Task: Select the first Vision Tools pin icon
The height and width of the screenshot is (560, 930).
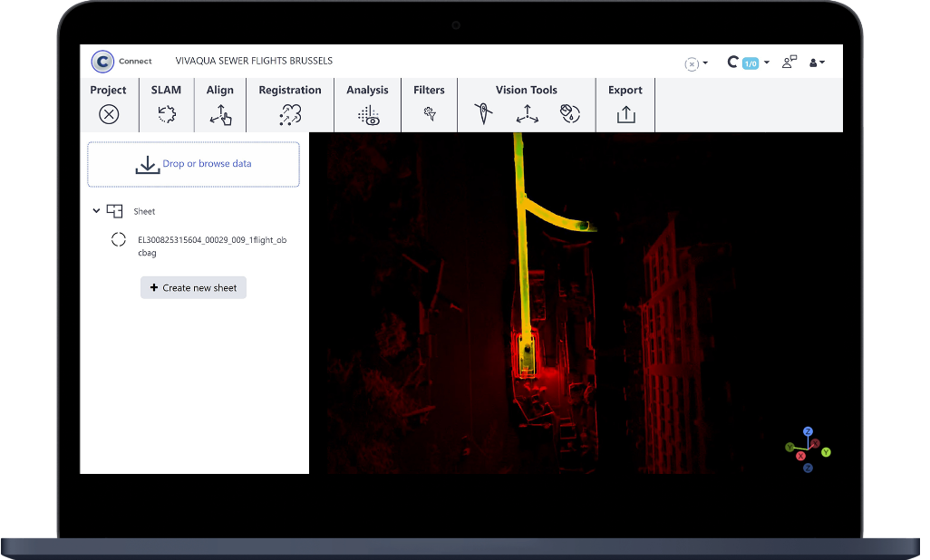Action: [484, 114]
